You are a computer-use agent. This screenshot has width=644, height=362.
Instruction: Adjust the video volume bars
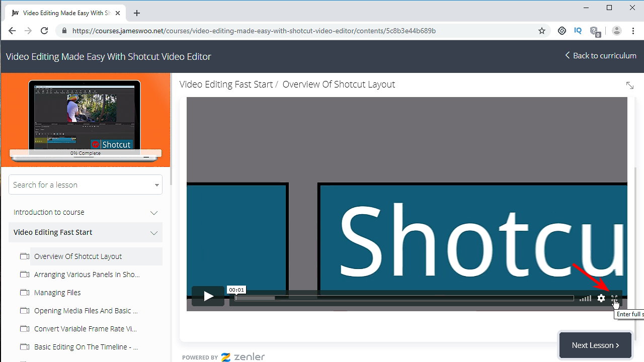coord(585,298)
